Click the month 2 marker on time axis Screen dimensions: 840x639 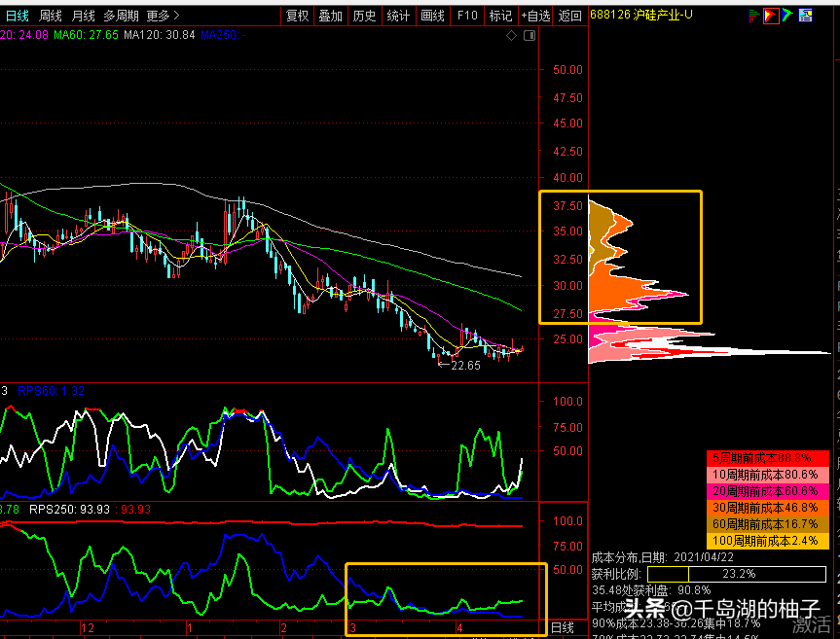[283, 627]
